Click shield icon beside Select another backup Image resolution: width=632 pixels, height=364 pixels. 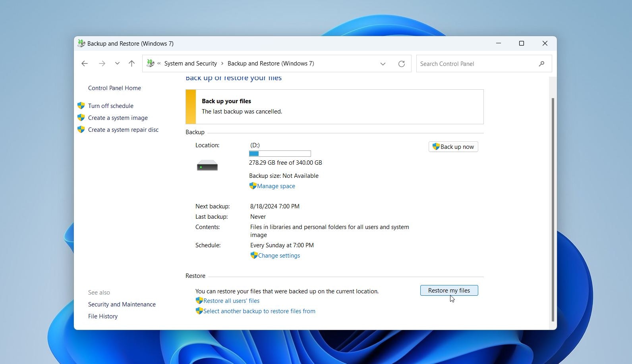click(x=199, y=311)
